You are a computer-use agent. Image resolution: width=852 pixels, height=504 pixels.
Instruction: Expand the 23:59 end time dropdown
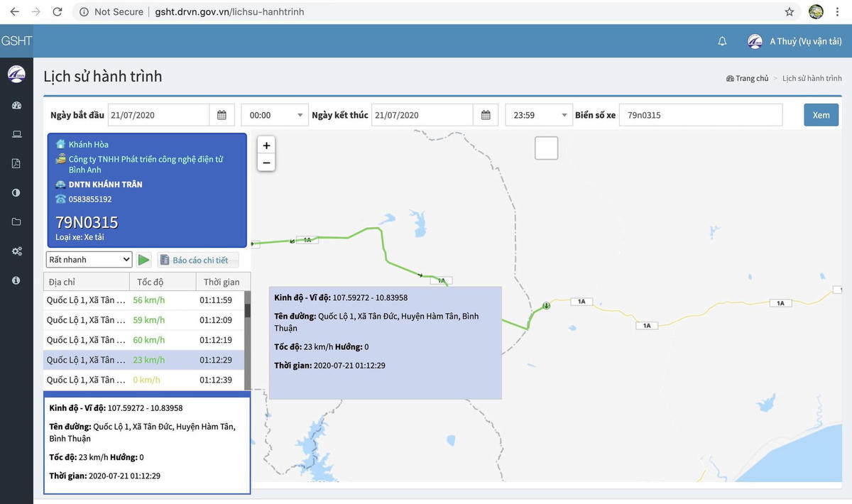pos(538,115)
